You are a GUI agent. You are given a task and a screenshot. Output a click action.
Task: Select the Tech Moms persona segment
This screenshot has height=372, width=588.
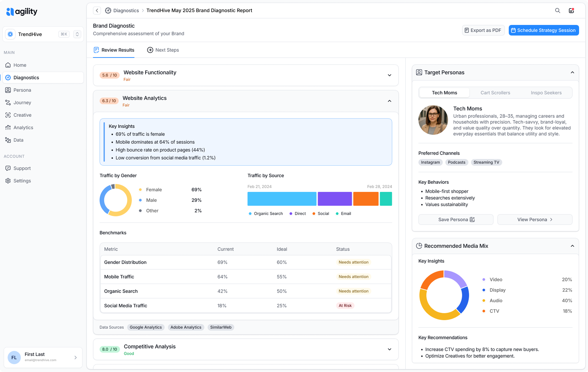pyautogui.click(x=444, y=93)
